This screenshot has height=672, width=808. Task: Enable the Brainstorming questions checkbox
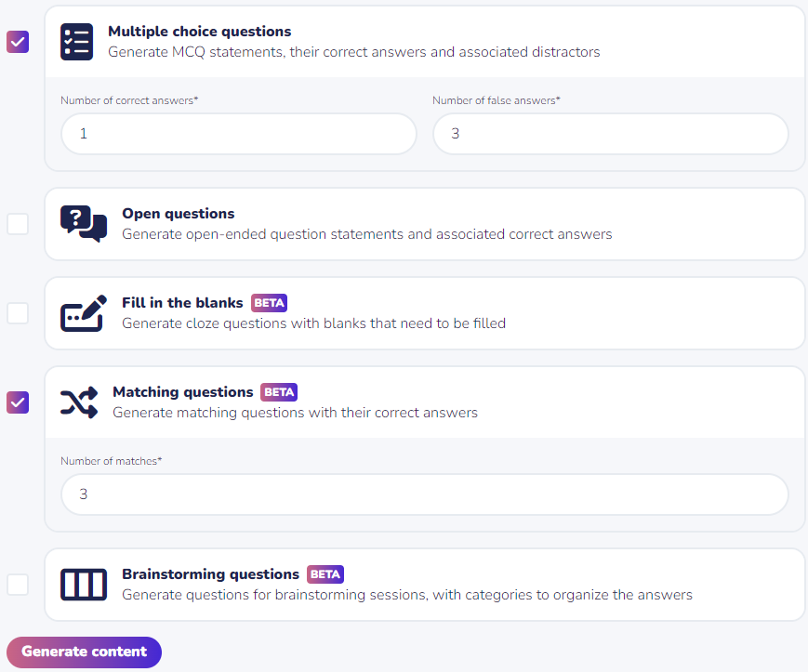click(18, 585)
